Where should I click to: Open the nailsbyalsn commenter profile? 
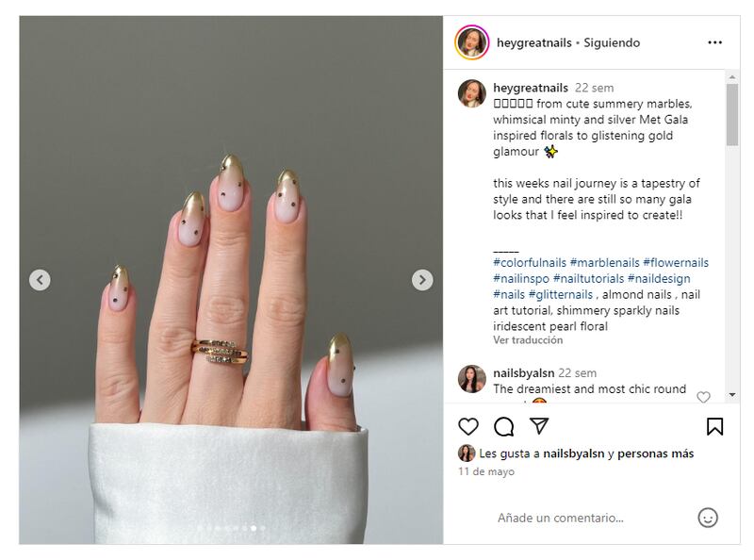[x=524, y=372]
